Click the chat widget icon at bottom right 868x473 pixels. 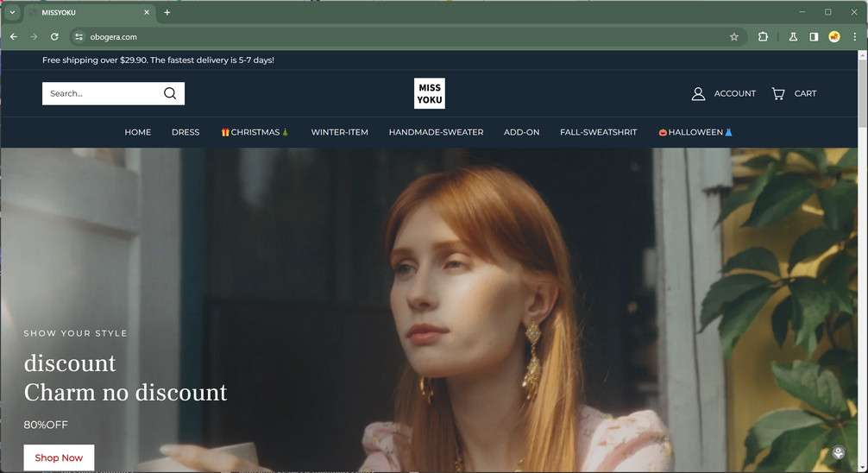coord(839,453)
